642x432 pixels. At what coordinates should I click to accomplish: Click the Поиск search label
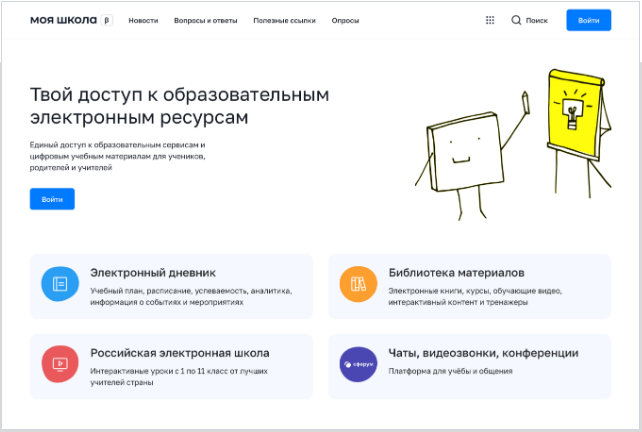[537, 20]
